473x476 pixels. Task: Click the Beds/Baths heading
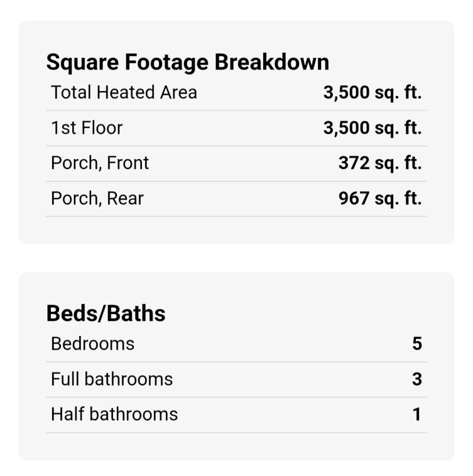pyautogui.click(x=106, y=313)
